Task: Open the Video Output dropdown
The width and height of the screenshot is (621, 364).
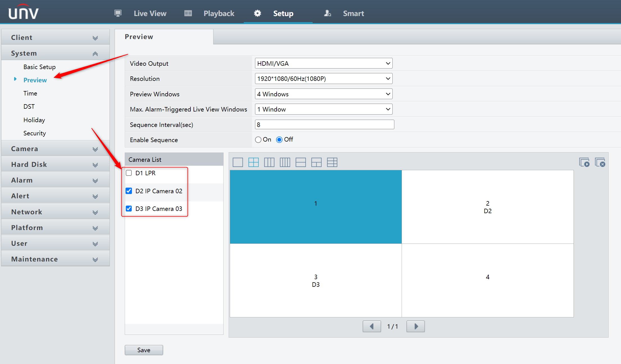Action: click(323, 63)
